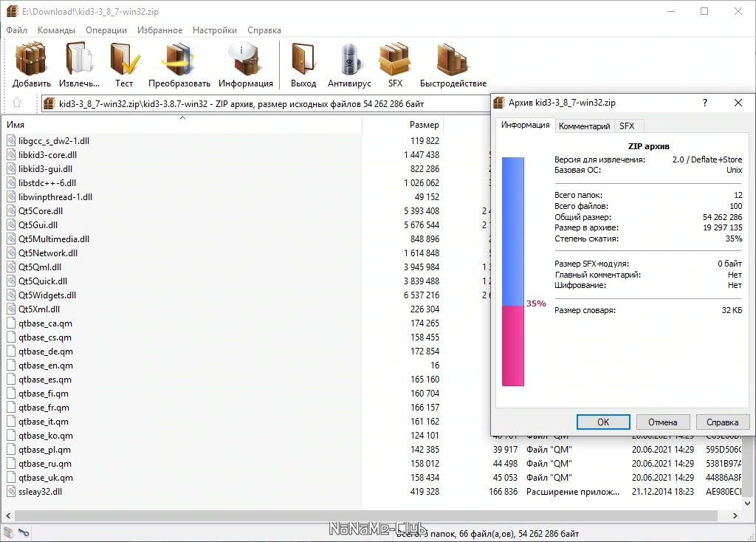The image size is (756, 542).
Task: Click the Отмена button
Action: tap(662, 422)
